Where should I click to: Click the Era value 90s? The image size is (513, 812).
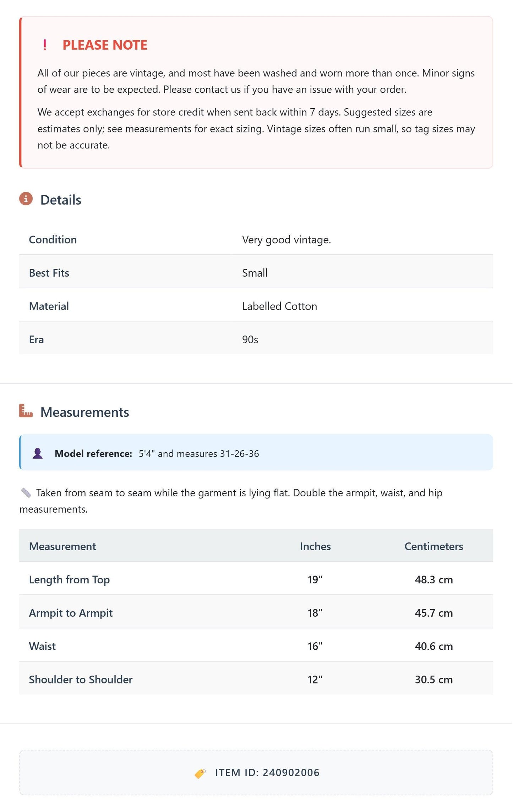tap(250, 340)
